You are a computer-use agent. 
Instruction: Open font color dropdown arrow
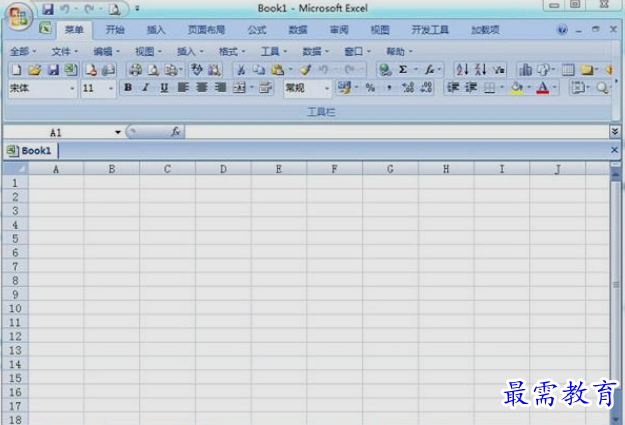click(x=554, y=88)
